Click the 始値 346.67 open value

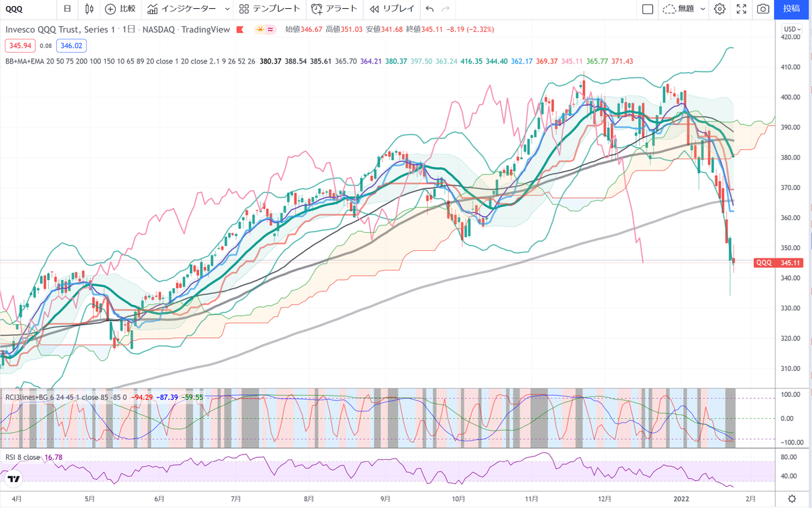click(303, 30)
